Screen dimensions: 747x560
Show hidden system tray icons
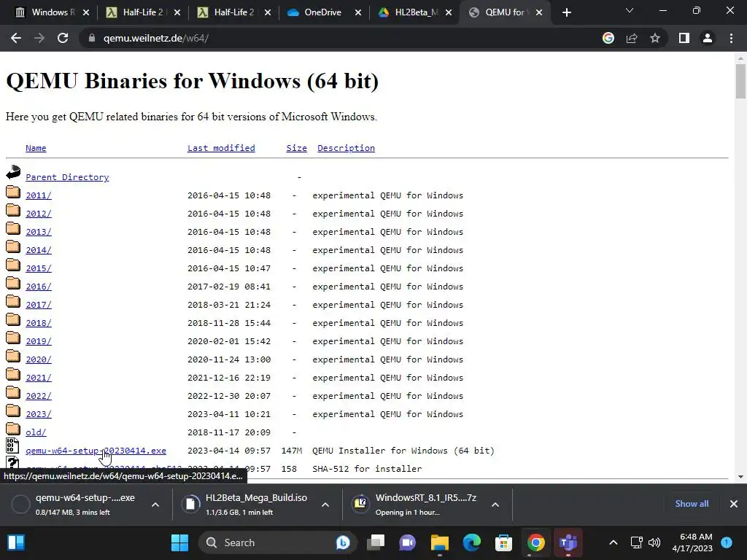[614, 542]
